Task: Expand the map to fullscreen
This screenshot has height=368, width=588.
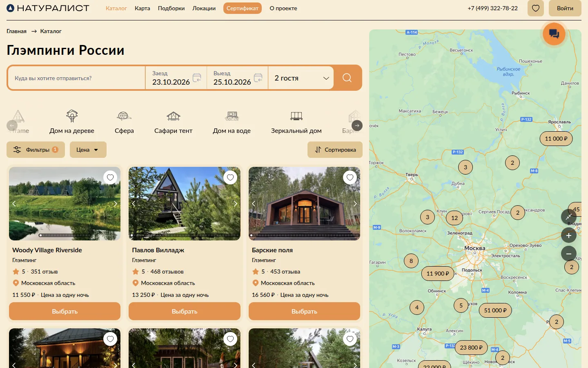Action: tap(569, 217)
